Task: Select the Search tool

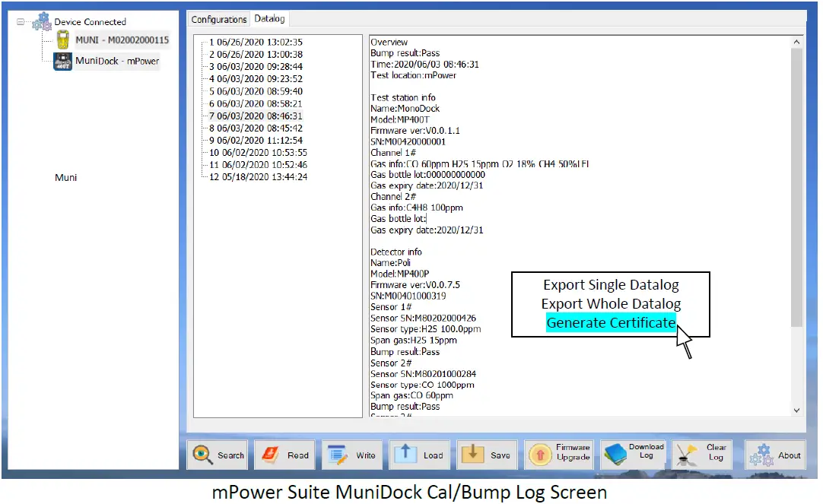Action: click(x=217, y=454)
